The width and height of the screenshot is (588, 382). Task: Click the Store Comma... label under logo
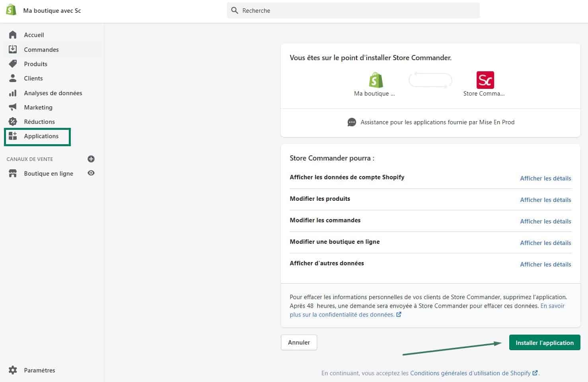point(484,94)
